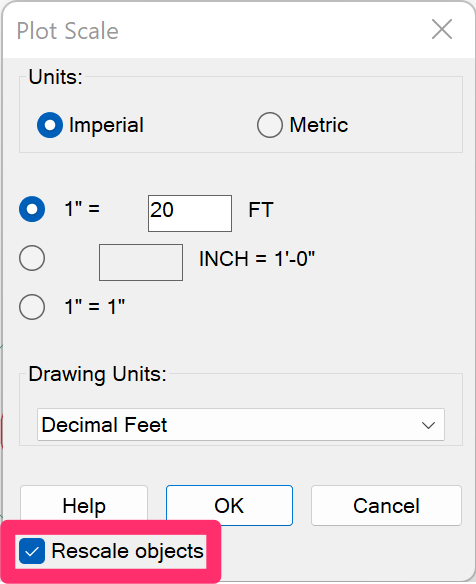
Task: Choose the INCH = 1'-0" radio button
Action: pyautogui.click(x=32, y=258)
